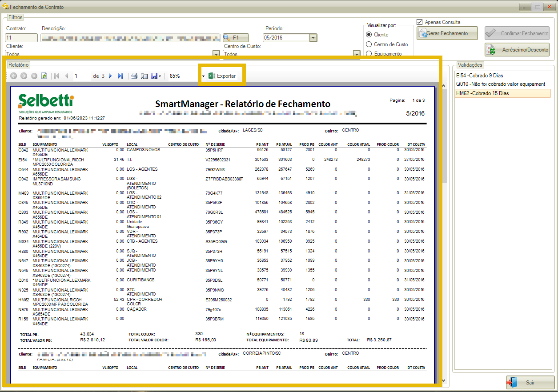Click the 'O842' code in the report table
Viewport: 558px width, 392px height.
(23, 150)
